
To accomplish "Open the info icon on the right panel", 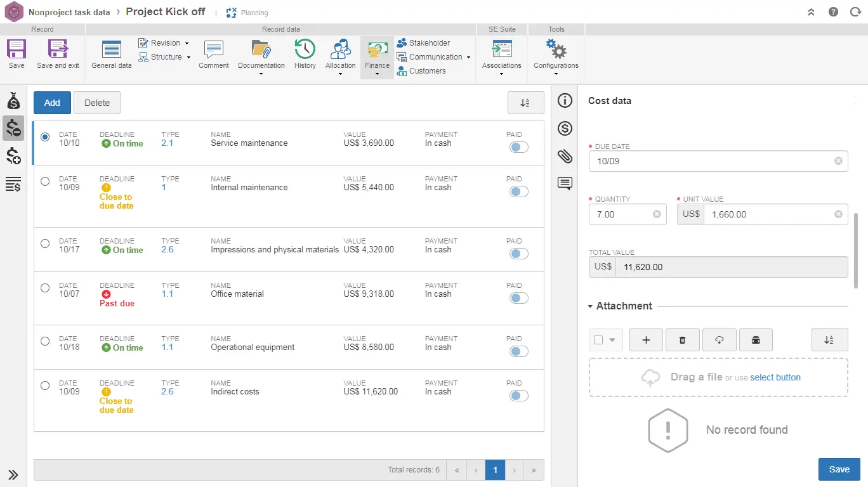I will coord(565,100).
